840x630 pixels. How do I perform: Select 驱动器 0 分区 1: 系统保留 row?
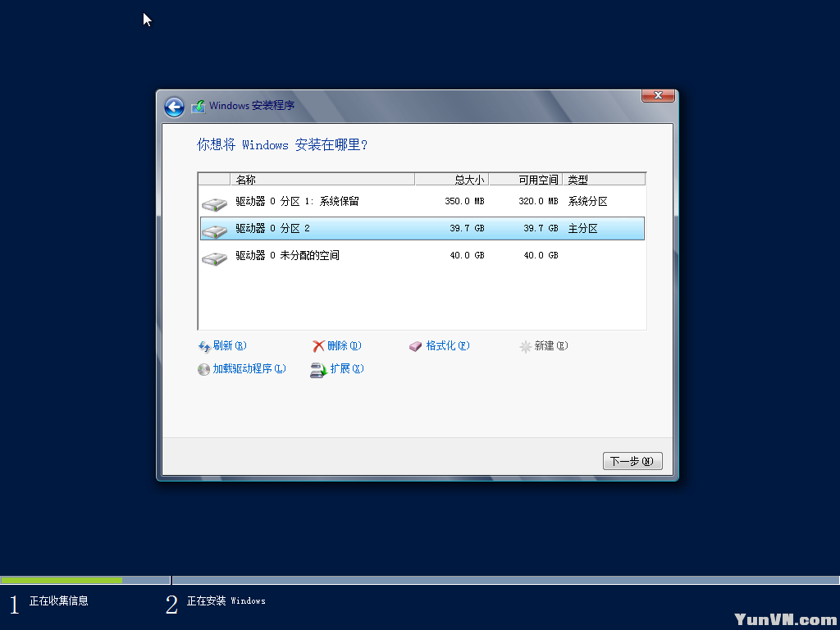pyautogui.click(x=422, y=202)
